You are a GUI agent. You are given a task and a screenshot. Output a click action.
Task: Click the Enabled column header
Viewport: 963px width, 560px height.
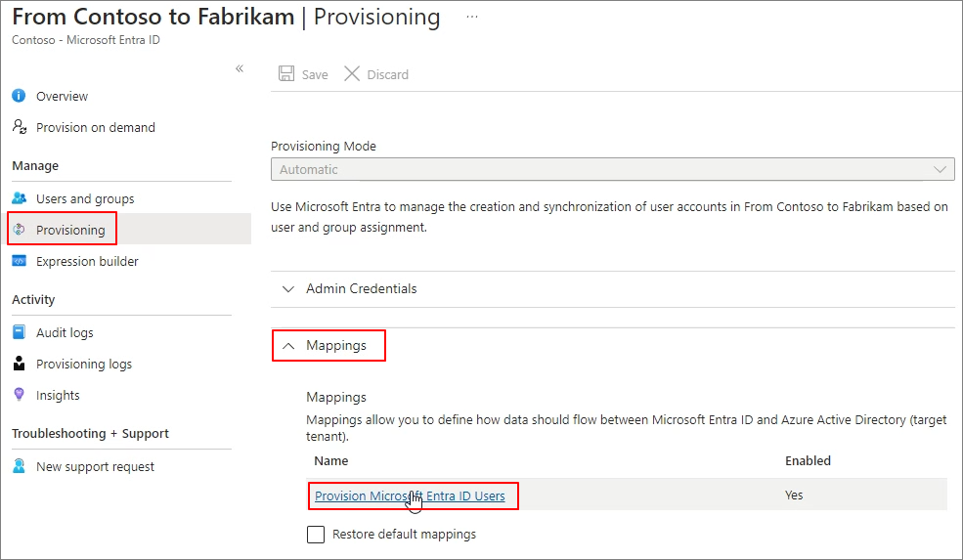pos(808,461)
